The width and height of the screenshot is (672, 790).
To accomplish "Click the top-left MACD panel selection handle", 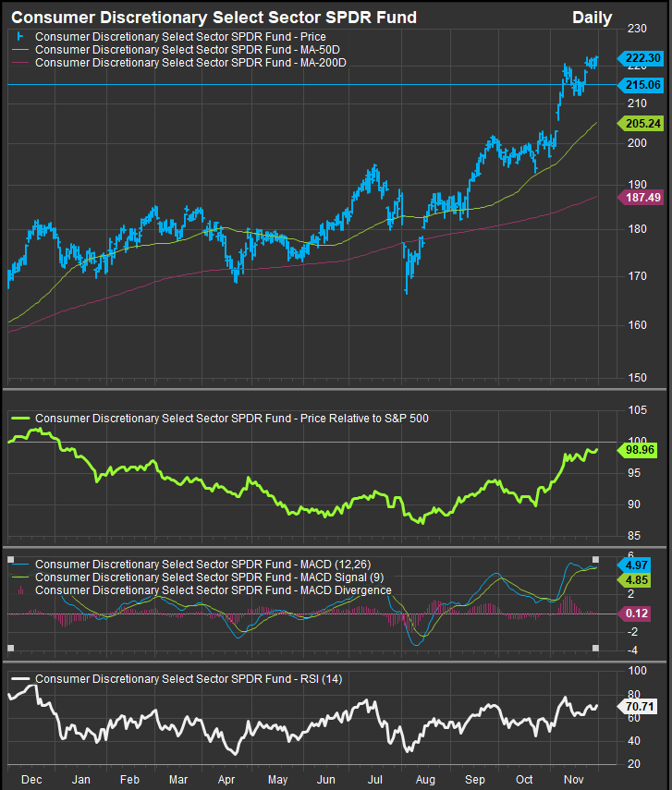I will pos(10,560).
